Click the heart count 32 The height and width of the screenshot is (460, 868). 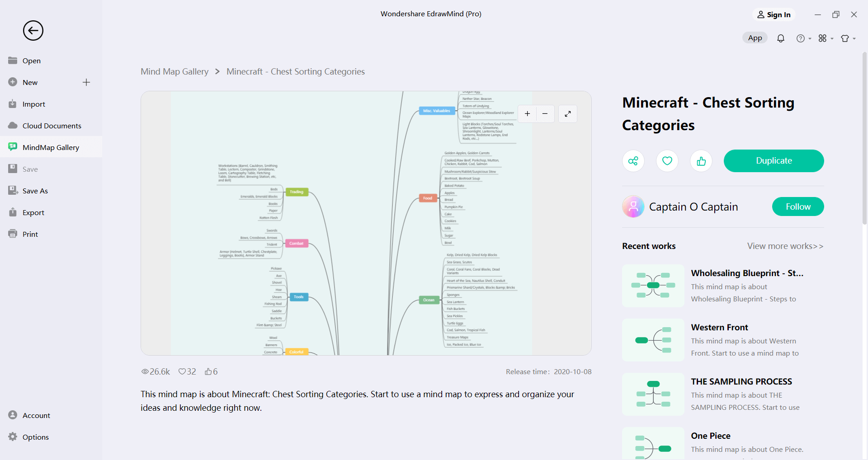coord(187,371)
